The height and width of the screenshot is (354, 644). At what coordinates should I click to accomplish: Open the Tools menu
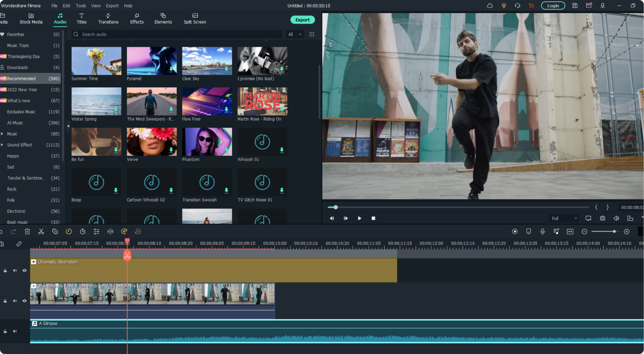[x=81, y=6]
